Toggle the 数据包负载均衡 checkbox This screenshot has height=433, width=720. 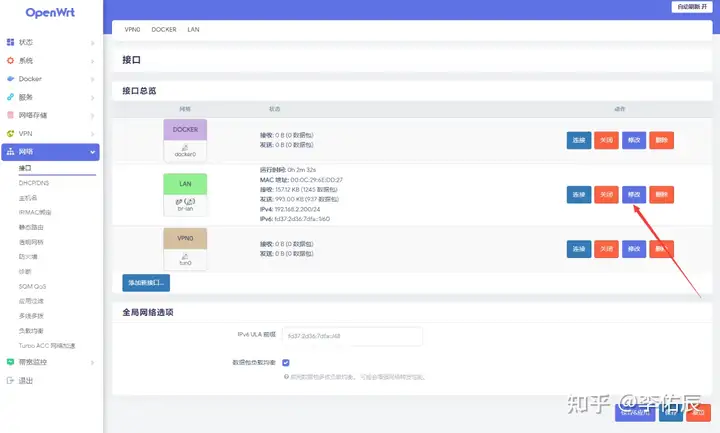click(x=286, y=363)
